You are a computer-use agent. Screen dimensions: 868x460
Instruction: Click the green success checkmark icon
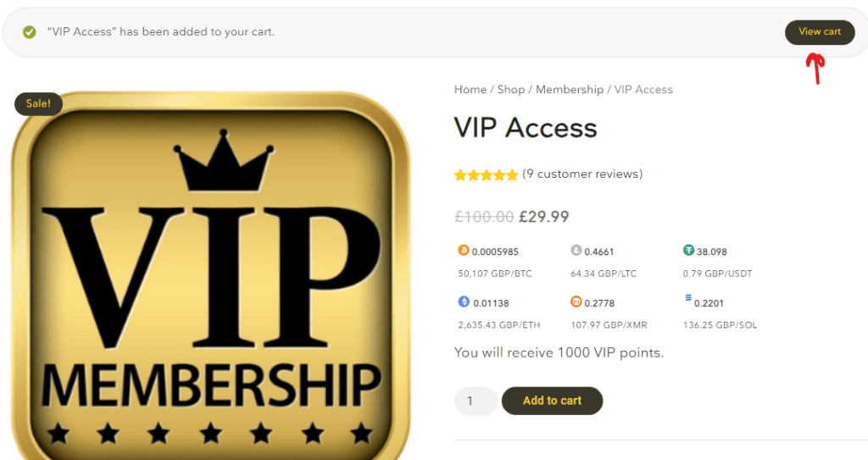pos(30,32)
